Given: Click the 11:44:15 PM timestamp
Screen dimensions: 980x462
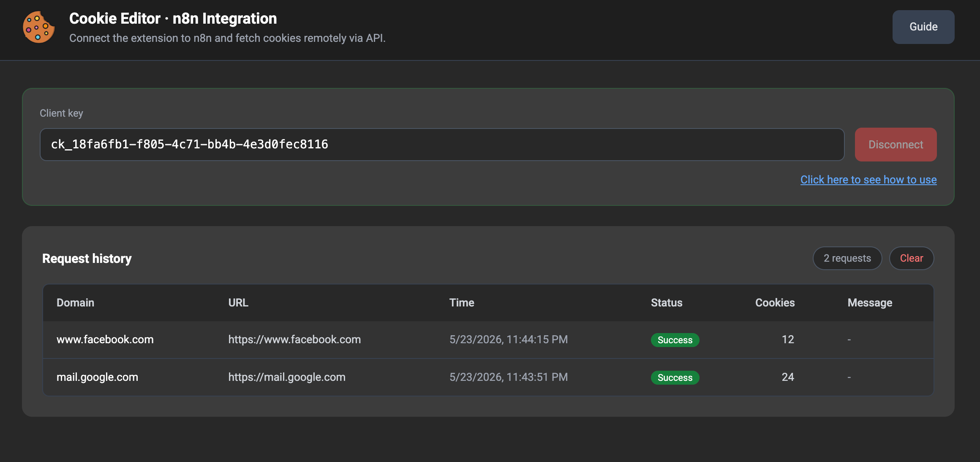Looking at the screenshot, I should pos(509,339).
